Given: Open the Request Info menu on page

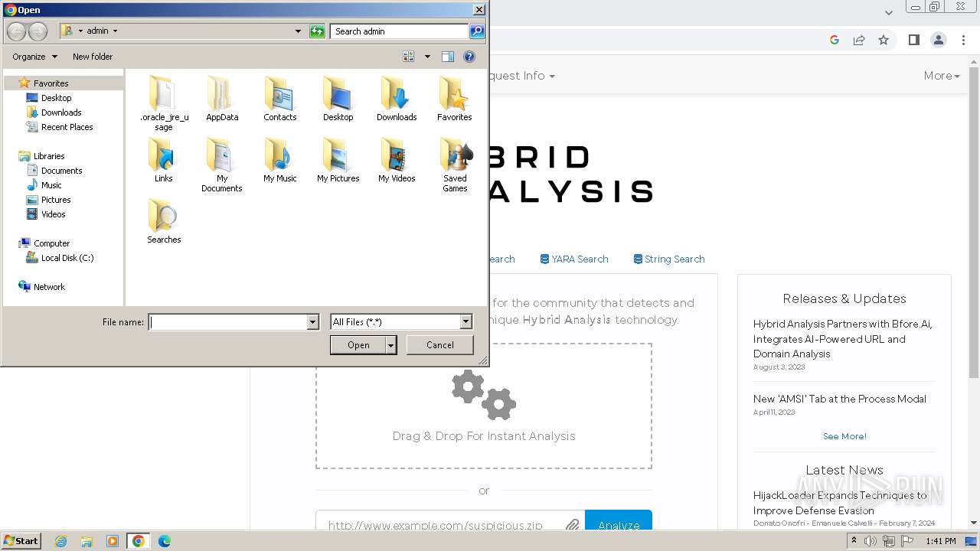Looking at the screenshot, I should 521,76.
